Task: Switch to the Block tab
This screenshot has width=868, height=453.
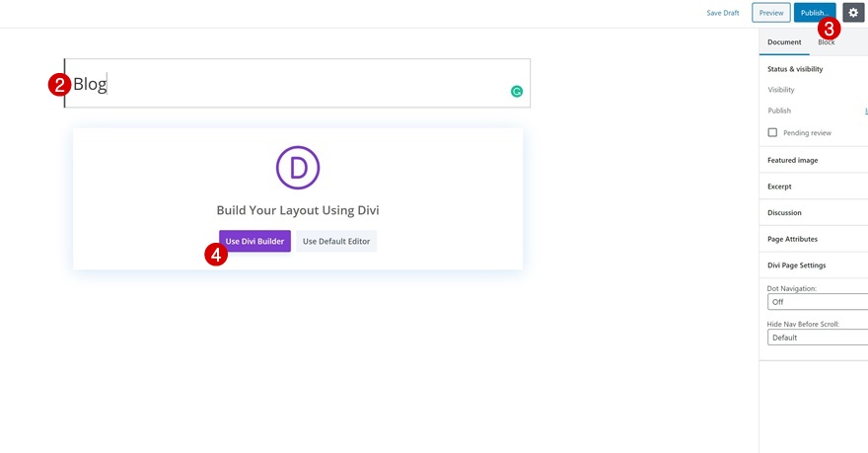Action: (826, 42)
